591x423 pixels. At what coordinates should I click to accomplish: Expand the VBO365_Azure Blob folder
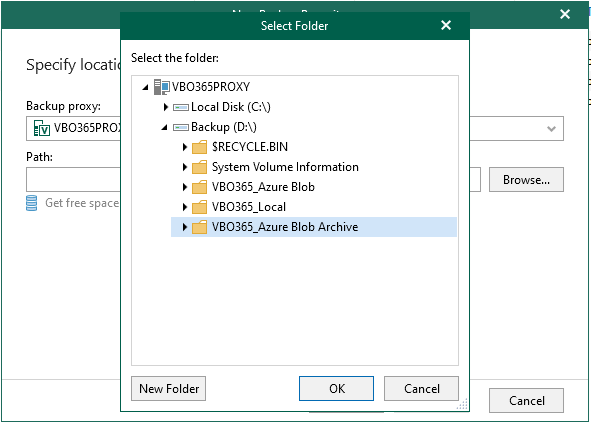[185, 187]
